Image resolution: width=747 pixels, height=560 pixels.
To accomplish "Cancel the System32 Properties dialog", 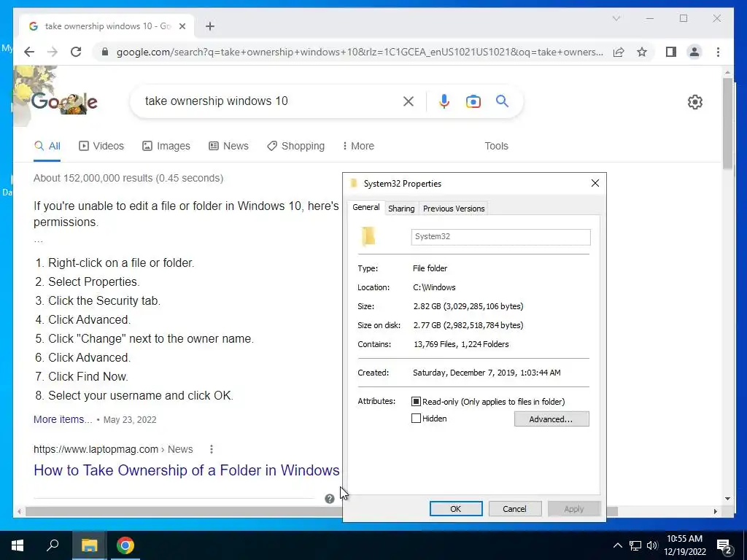I will pos(515,508).
